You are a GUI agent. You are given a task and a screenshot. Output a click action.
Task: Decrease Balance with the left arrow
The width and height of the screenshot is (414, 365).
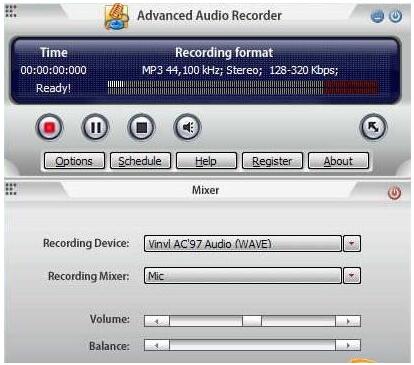pyautogui.click(x=157, y=345)
